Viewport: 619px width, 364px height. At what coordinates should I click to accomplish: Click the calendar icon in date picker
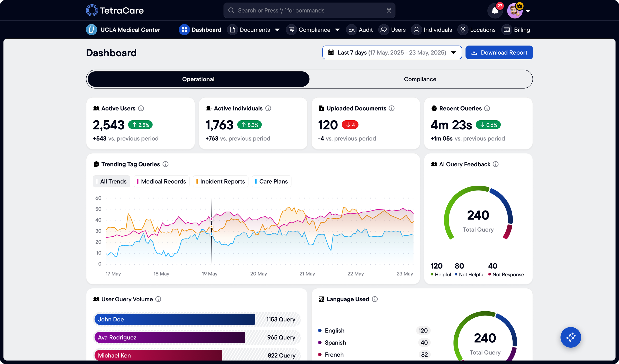[331, 52]
